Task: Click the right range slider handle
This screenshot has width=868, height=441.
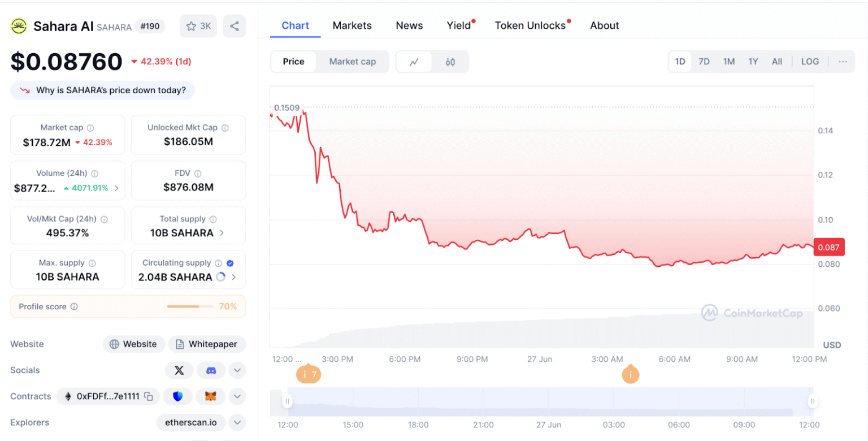Action: click(x=813, y=401)
